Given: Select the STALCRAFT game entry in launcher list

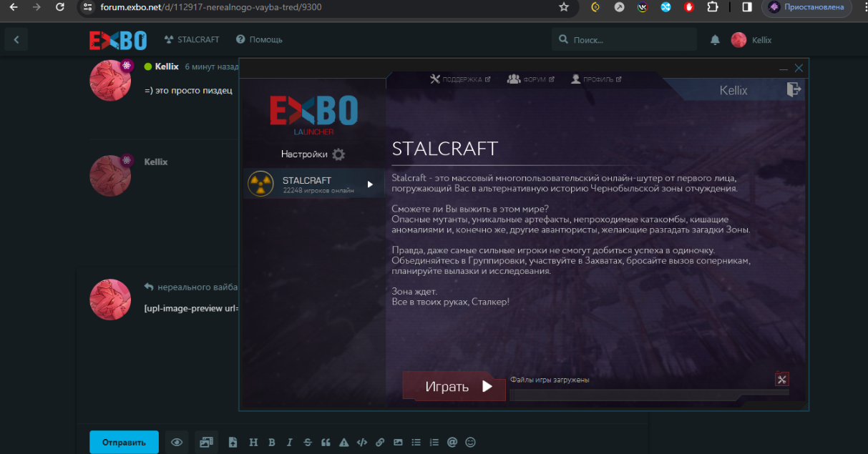Looking at the screenshot, I should click(x=314, y=184).
